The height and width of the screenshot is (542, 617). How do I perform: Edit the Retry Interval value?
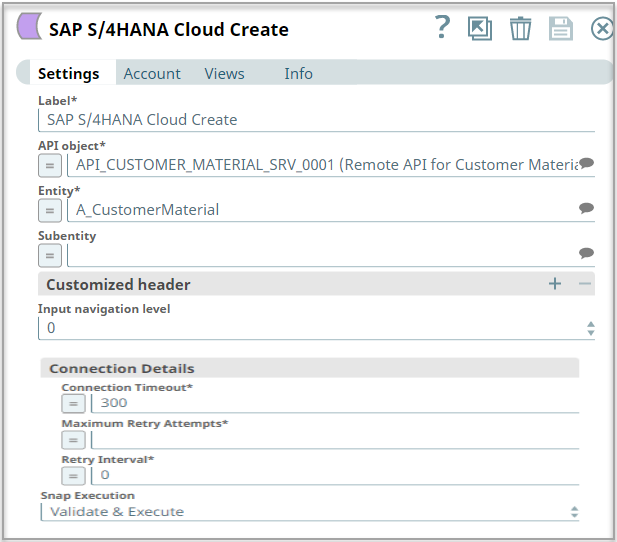click(x=335, y=475)
